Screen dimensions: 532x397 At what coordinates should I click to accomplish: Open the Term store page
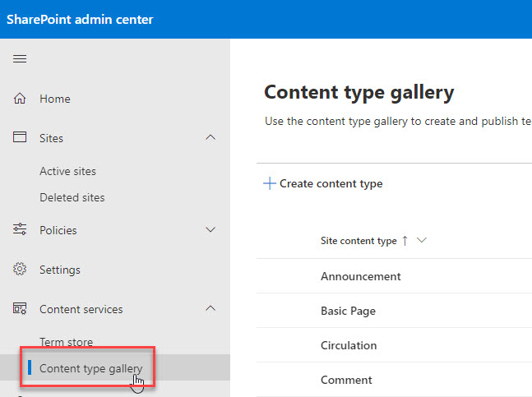(x=66, y=342)
